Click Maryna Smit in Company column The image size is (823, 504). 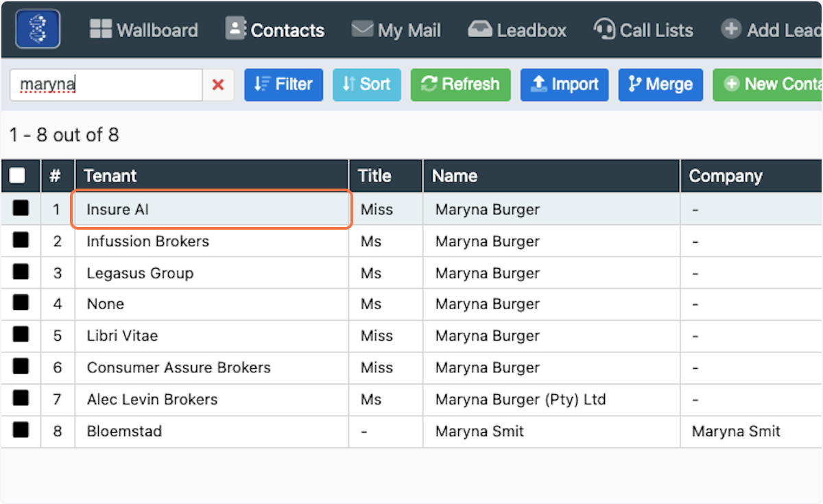pyautogui.click(x=736, y=431)
